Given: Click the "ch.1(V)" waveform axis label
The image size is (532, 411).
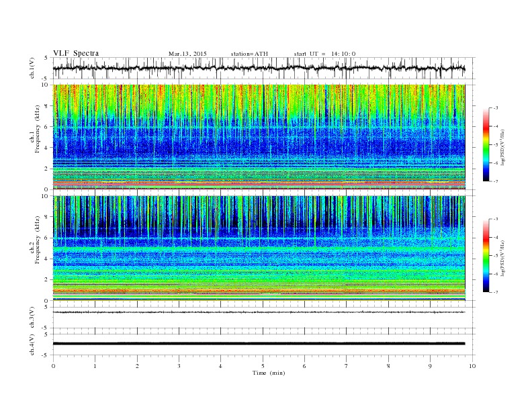Looking at the screenshot, I should [32, 68].
